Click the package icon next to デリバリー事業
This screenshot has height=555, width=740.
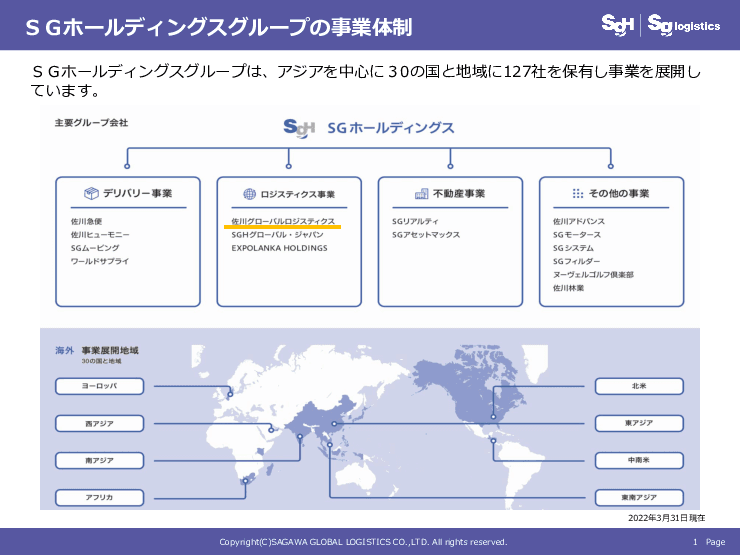pos(91,193)
